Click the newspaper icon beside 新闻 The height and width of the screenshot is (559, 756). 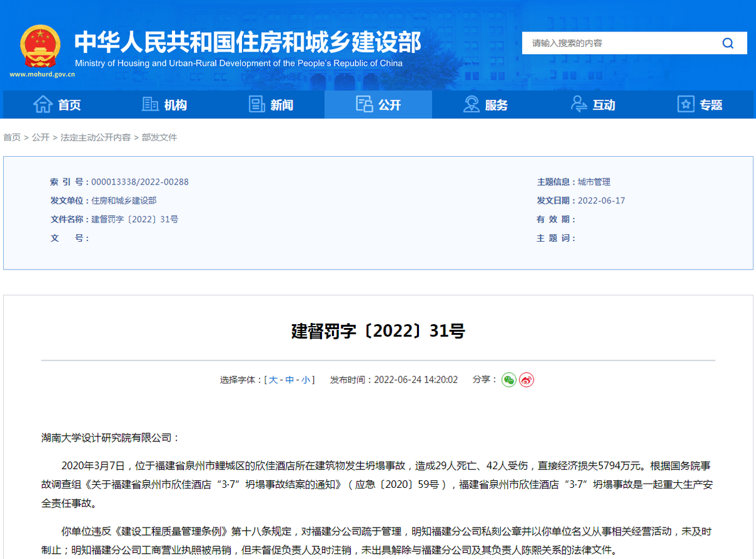pos(256,104)
